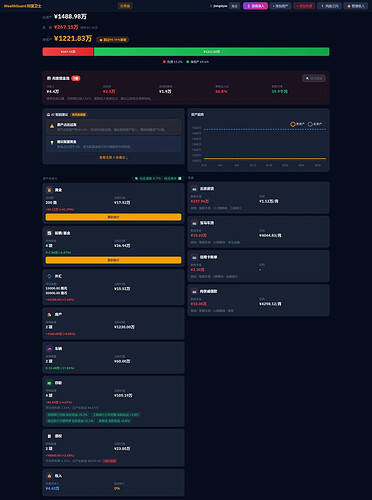Screen dimensions: 372x500
Task: Select the green 39.9 months value
Action: coord(280,91)
